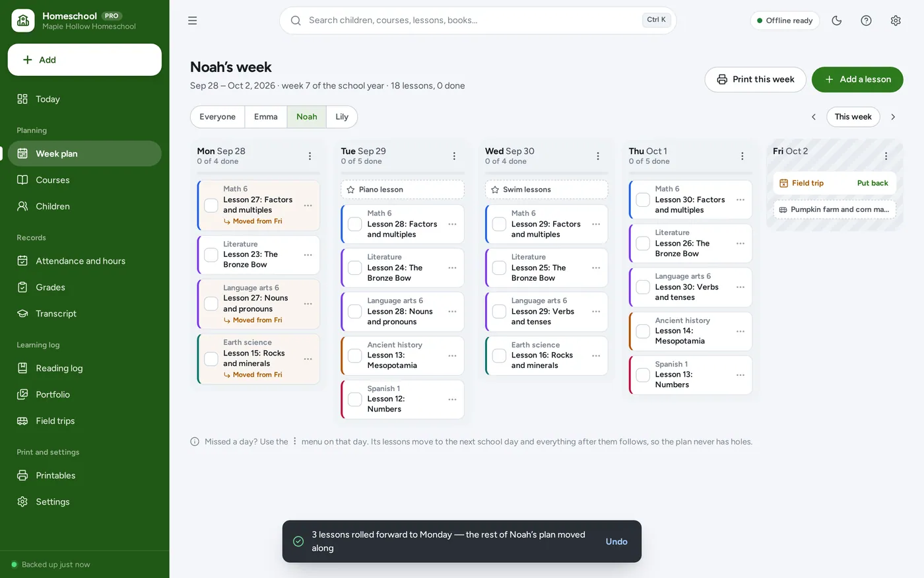Jump to This week button
The height and width of the screenshot is (578, 924).
(853, 117)
